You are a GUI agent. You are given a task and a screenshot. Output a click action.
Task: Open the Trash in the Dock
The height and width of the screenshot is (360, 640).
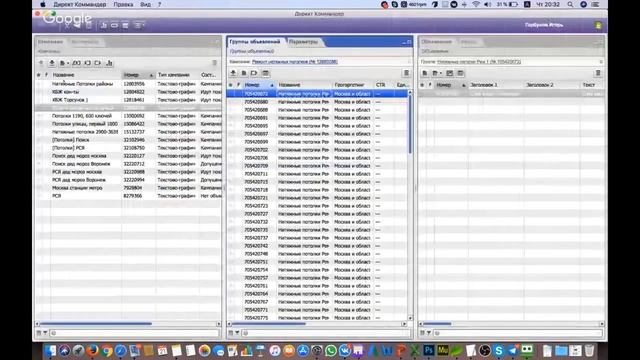(x=589, y=350)
